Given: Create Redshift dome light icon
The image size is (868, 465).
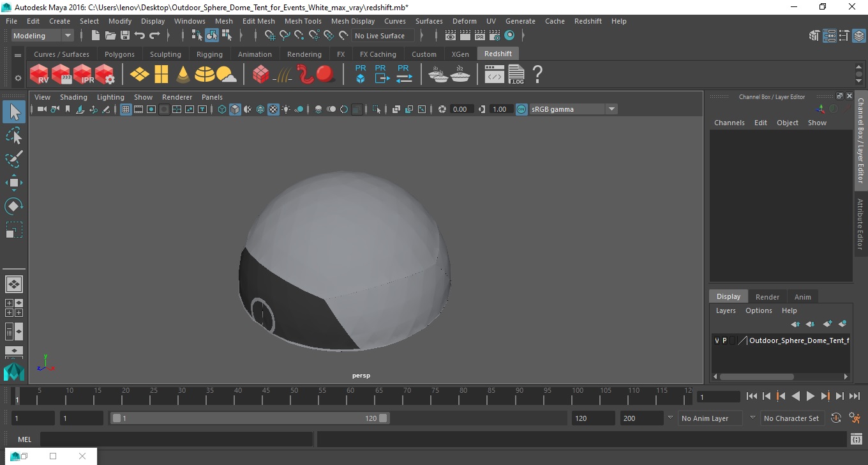Looking at the screenshot, I should [205, 75].
